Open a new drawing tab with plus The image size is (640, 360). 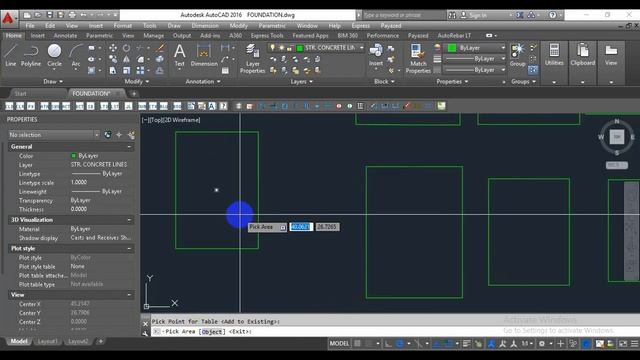click(x=133, y=93)
